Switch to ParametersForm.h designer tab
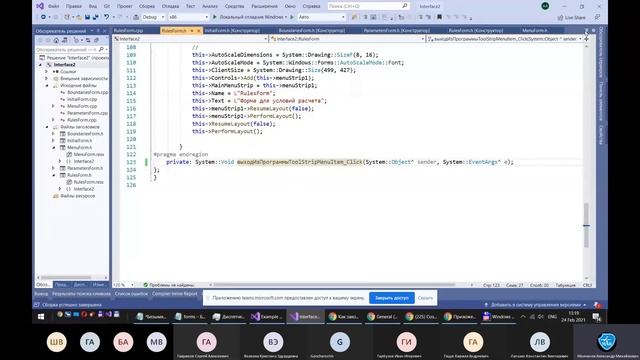The height and width of the screenshot is (360, 640). 396,31
